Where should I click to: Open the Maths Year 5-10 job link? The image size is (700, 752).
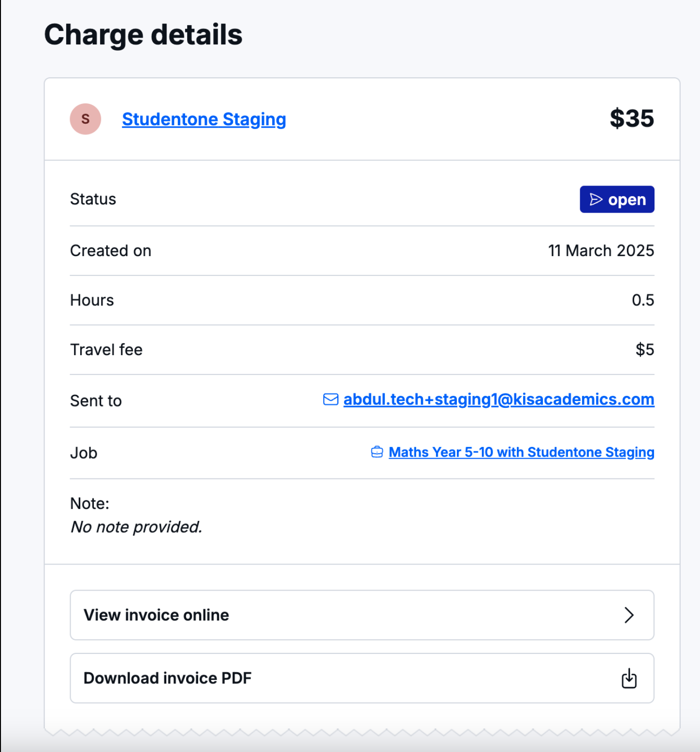point(521,452)
